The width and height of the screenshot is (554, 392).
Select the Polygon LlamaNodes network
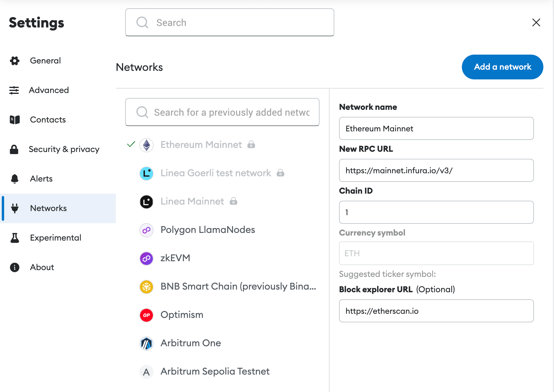point(208,230)
